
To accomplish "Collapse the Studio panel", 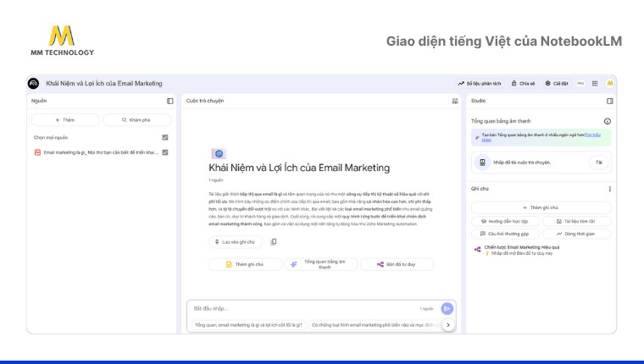I will tap(610, 101).
